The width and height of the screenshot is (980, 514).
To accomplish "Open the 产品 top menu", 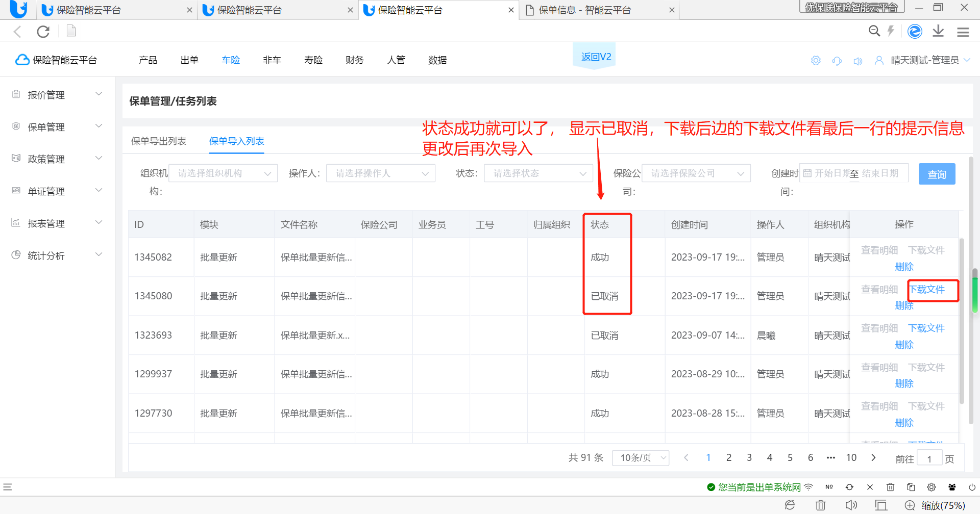I will (x=148, y=60).
